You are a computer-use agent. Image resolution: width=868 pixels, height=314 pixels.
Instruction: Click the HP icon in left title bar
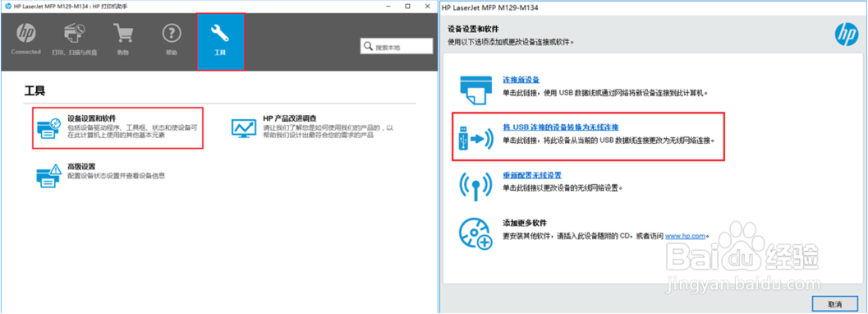[7, 6]
